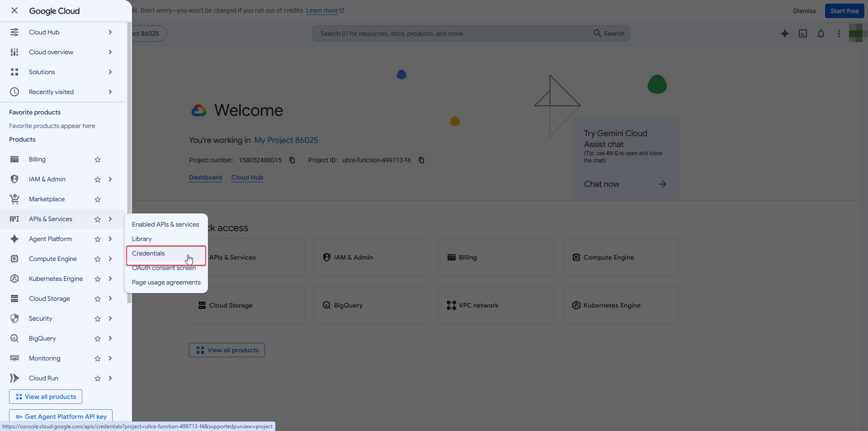Copy the project number
Image resolution: width=868 pixels, height=431 pixels.
[x=292, y=160]
